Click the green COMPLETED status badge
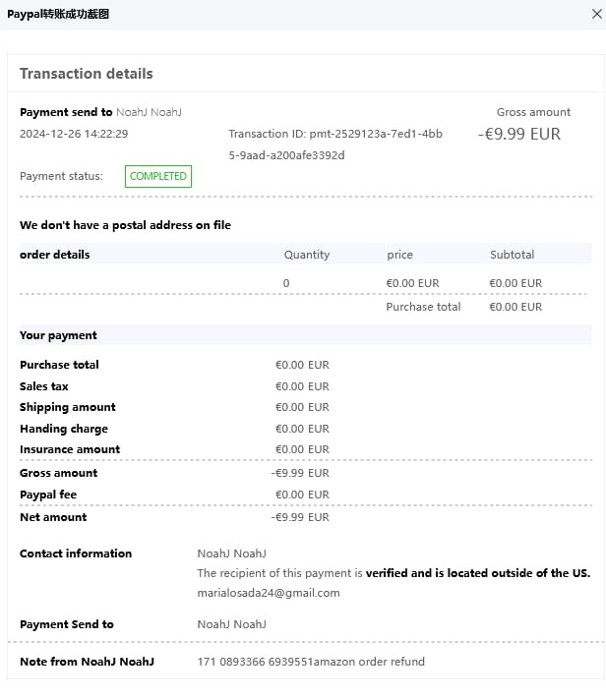This screenshot has width=606, height=700. [x=157, y=176]
